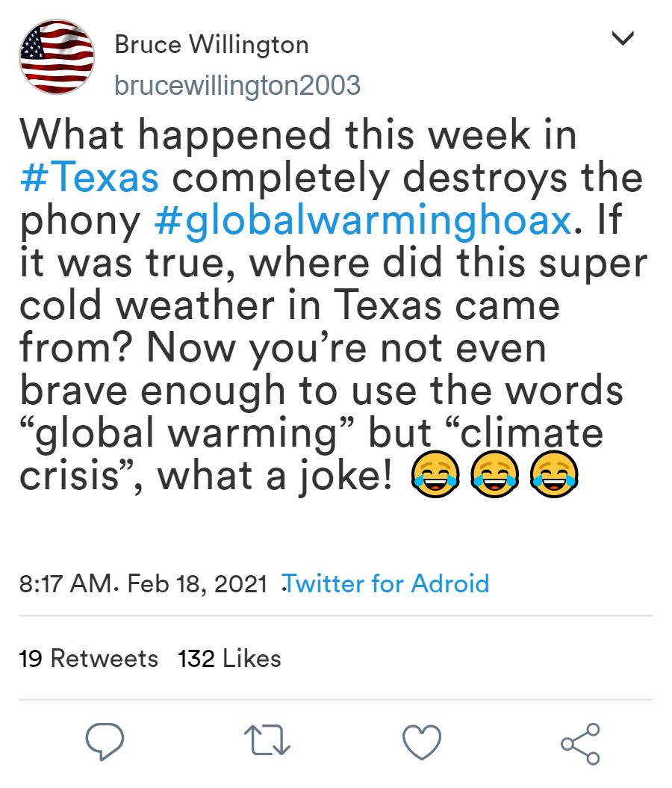Image resolution: width=672 pixels, height=788 pixels.
Task: Click the American flag profile avatar
Action: click(x=57, y=58)
